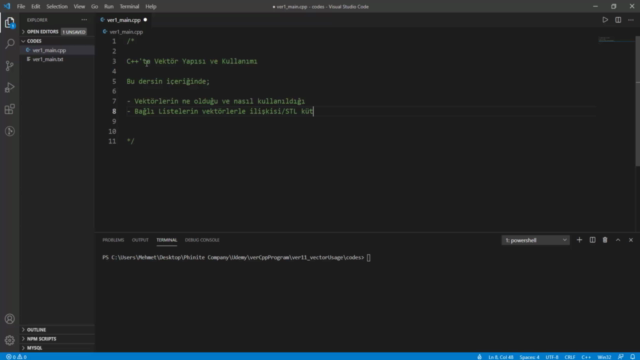Image resolution: width=640 pixels, height=360 pixels.
Task: Change language mode C++
Action: pos(586,357)
